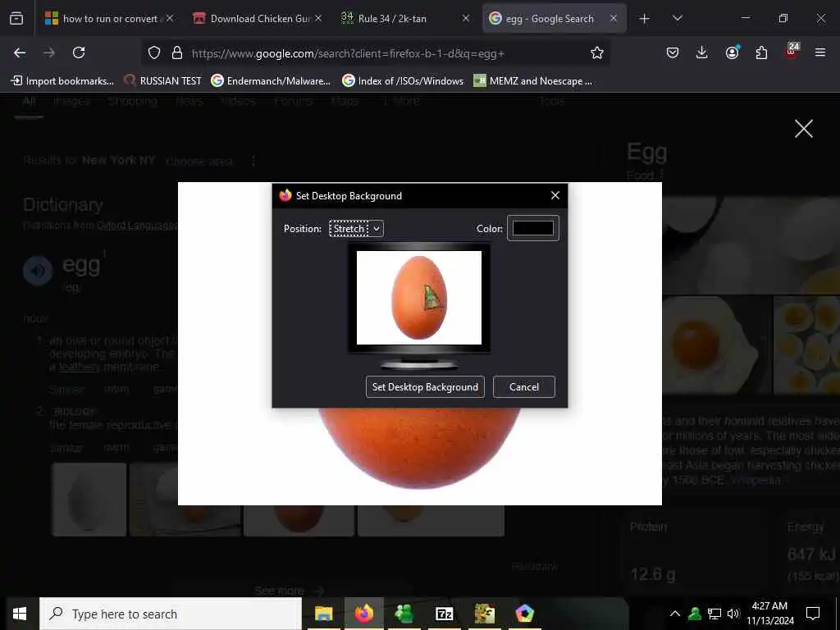Open the tracking protection shield icon
This screenshot has width=840, height=630.
tap(154, 52)
